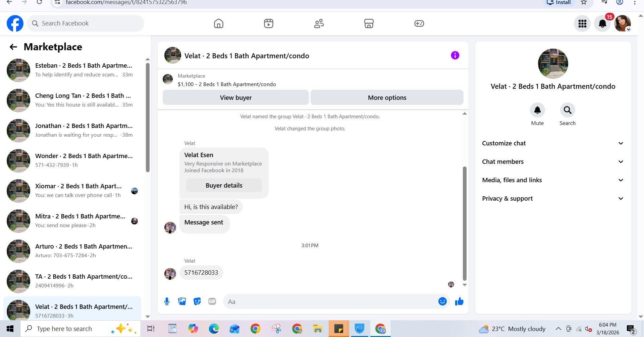Open the Gaming controller icon

419,23
